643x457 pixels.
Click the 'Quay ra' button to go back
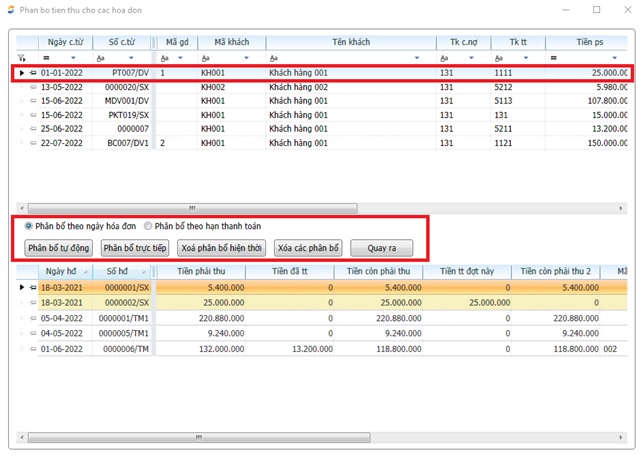pos(381,248)
